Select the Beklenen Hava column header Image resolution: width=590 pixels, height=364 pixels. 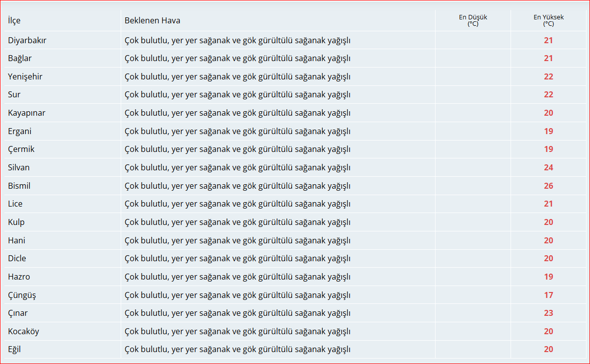click(152, 21)
